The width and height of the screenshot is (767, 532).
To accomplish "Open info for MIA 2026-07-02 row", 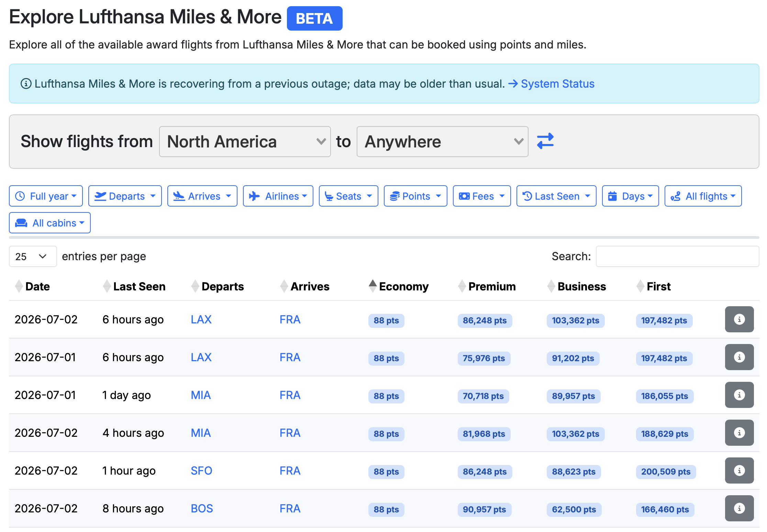I will click(x=739, y=433).
